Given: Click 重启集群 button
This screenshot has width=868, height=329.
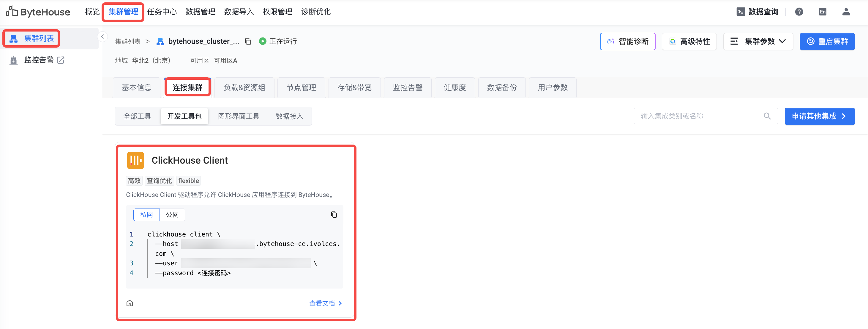Looking at the screenshot, I should pyautogui.click(x=827, y=42).
